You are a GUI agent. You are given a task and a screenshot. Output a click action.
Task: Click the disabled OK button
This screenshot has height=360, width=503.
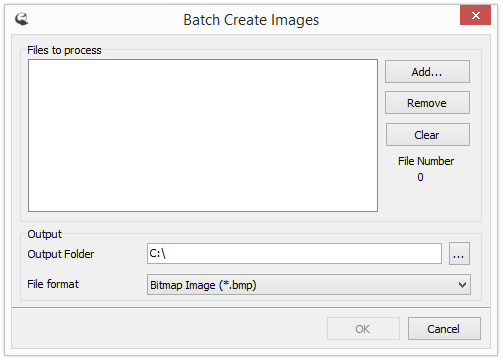(x=363, y=329)
